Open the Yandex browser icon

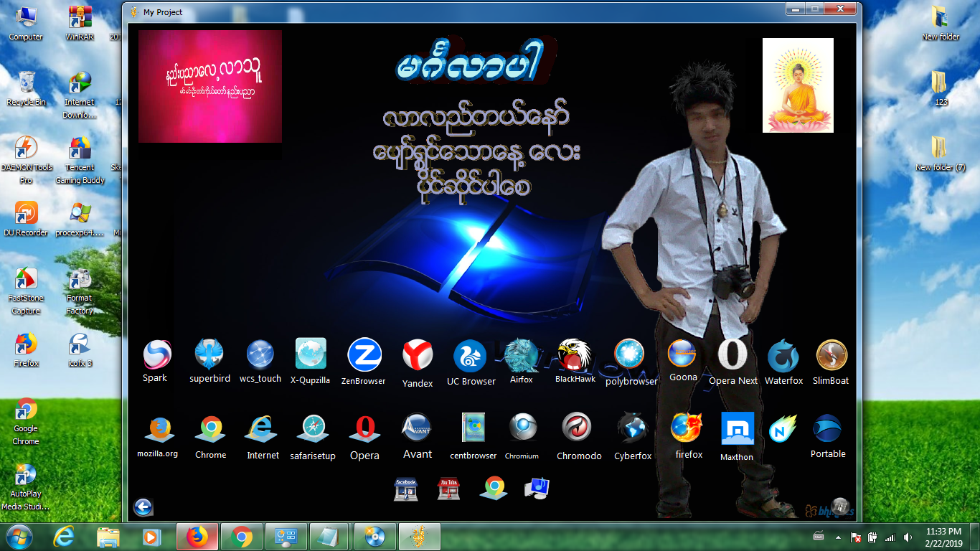[x=418, y=355]
